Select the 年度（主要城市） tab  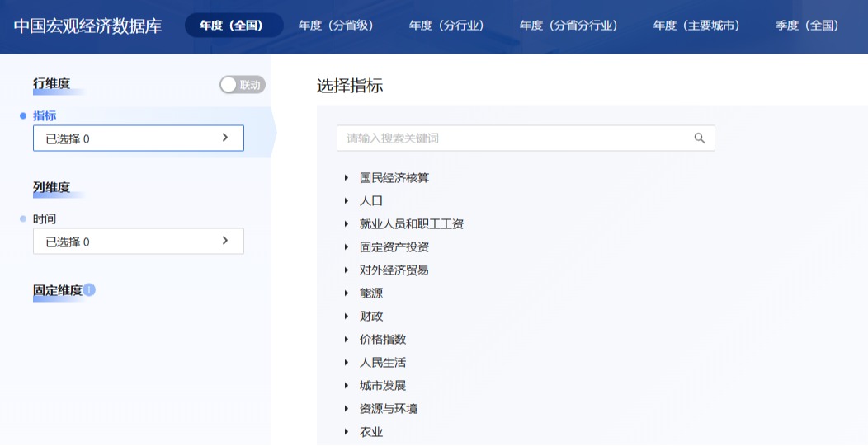696,26
